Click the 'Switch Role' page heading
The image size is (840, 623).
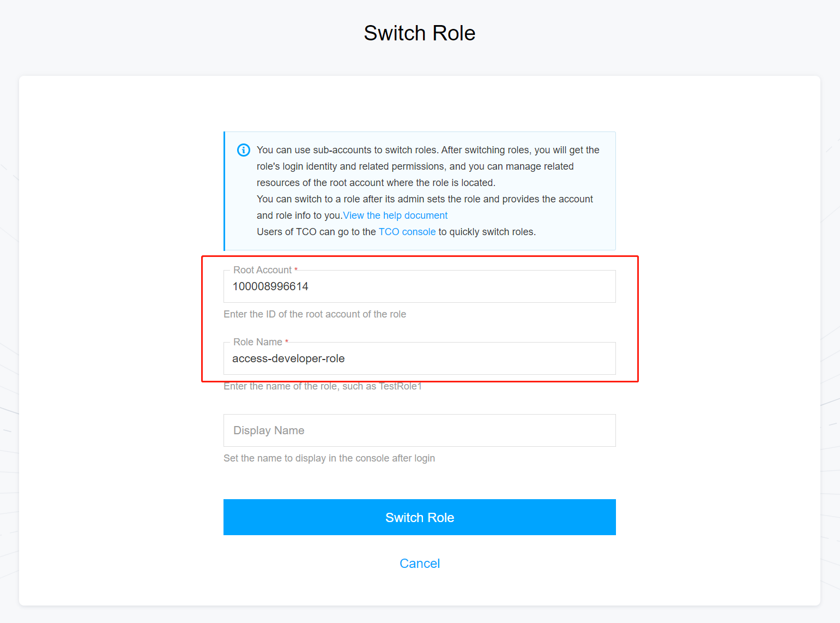click(419, 33)
